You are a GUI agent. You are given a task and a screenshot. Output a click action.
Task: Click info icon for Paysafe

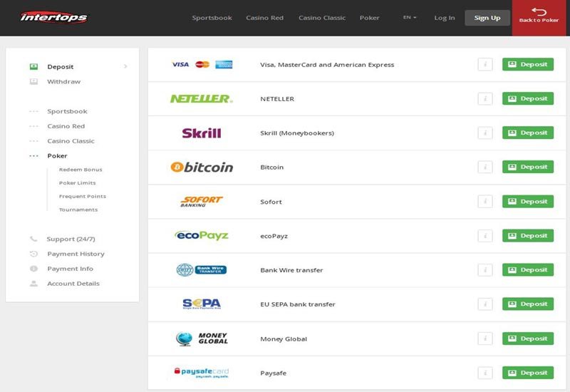485,373
